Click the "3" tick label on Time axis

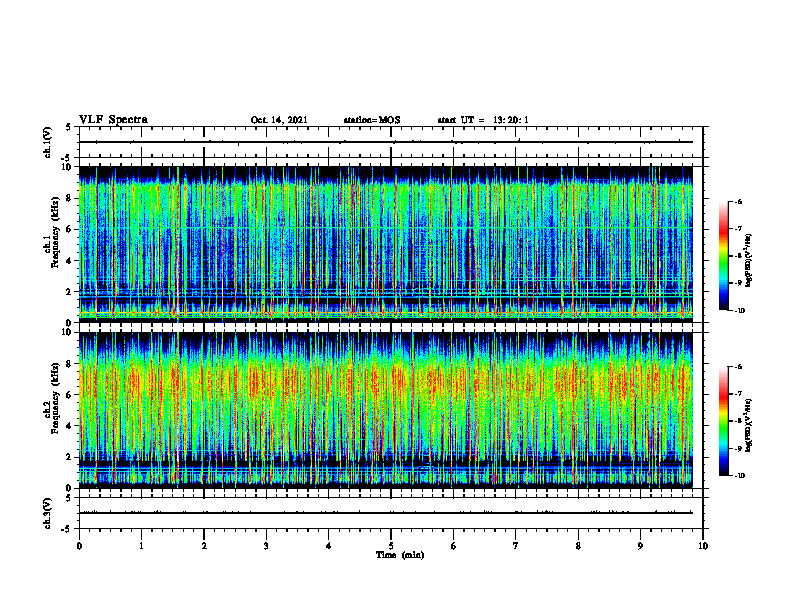(266, 546)
